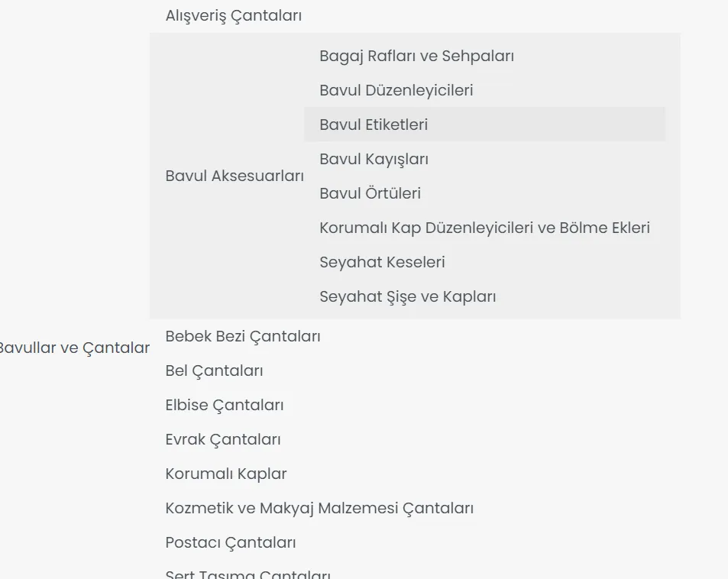The width and height of the screenshot is (728, 579).
Task: Select Seyahat Keseleri subcategory
Action: (382, 262)
